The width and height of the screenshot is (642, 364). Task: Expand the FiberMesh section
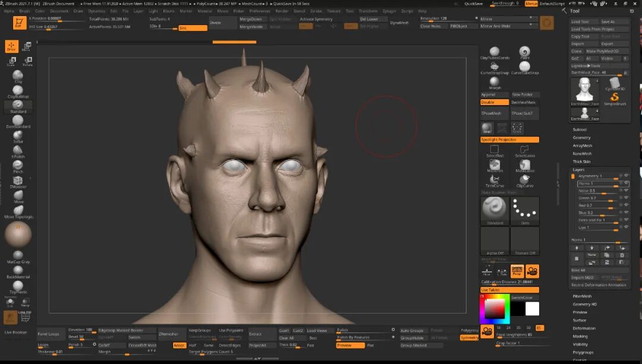[x=582, y=296]
